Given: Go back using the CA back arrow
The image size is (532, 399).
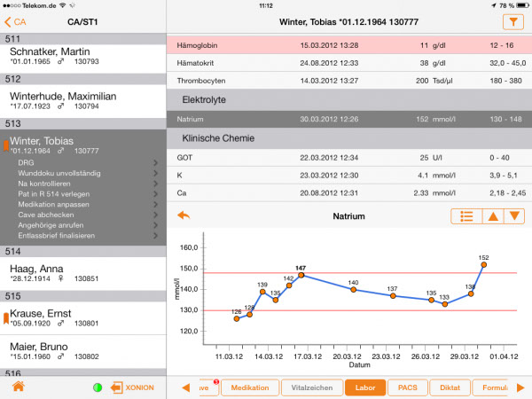Looking at the screenshot, I should tap(15, 20).
